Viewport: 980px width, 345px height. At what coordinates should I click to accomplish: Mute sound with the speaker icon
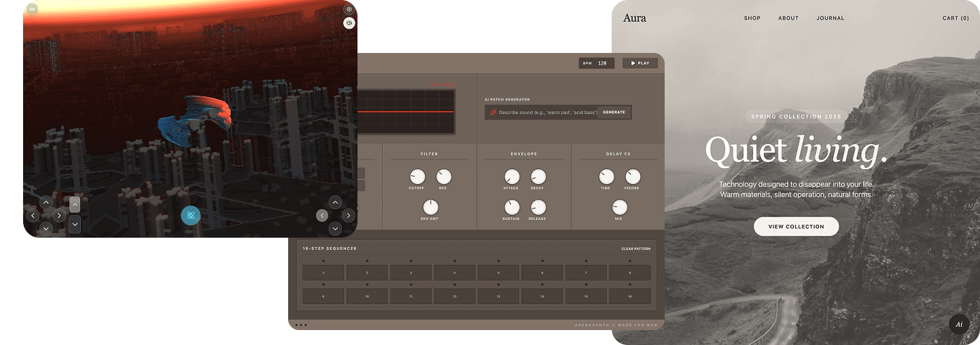[x=349, y=23]
